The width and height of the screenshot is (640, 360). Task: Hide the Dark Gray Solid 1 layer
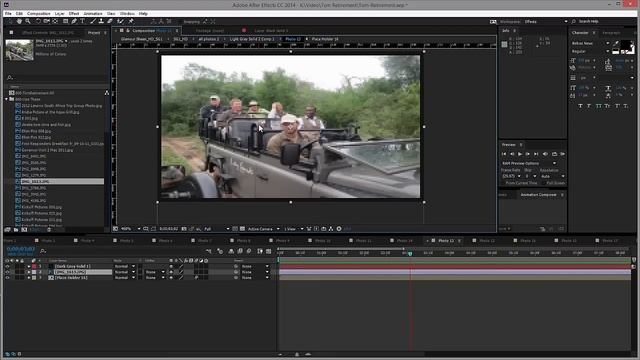[x=7, y=266]
